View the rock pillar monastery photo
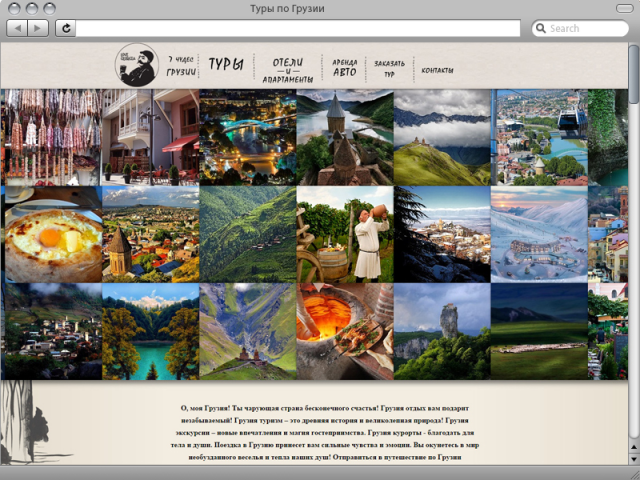This screenshot has height=480, width=640. (442, 331)
